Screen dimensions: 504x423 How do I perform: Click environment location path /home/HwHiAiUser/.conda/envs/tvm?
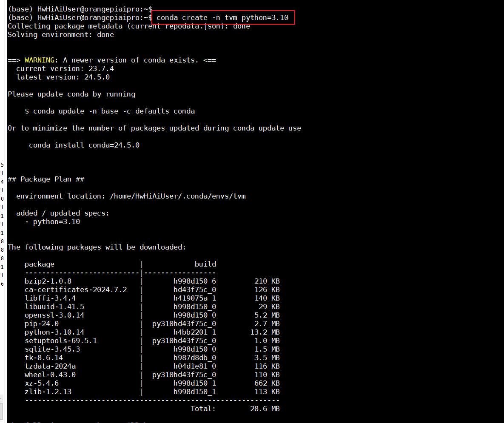pyautogui.click(x=178, y=196)
